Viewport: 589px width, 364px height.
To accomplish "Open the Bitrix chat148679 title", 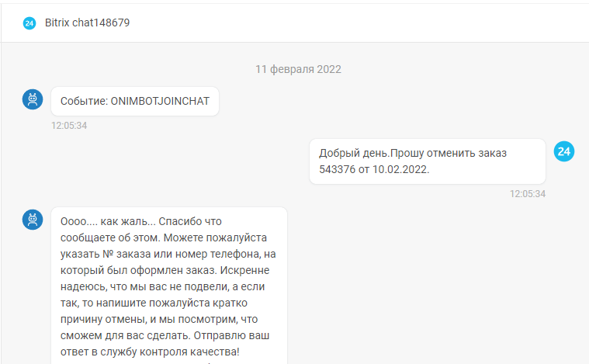I will 87,23.
